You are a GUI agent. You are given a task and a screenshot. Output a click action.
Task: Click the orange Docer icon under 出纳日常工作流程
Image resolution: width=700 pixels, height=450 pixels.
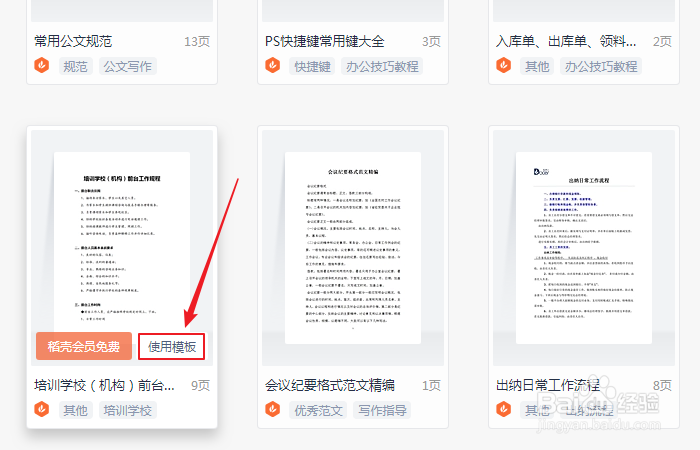click(504, 409)
